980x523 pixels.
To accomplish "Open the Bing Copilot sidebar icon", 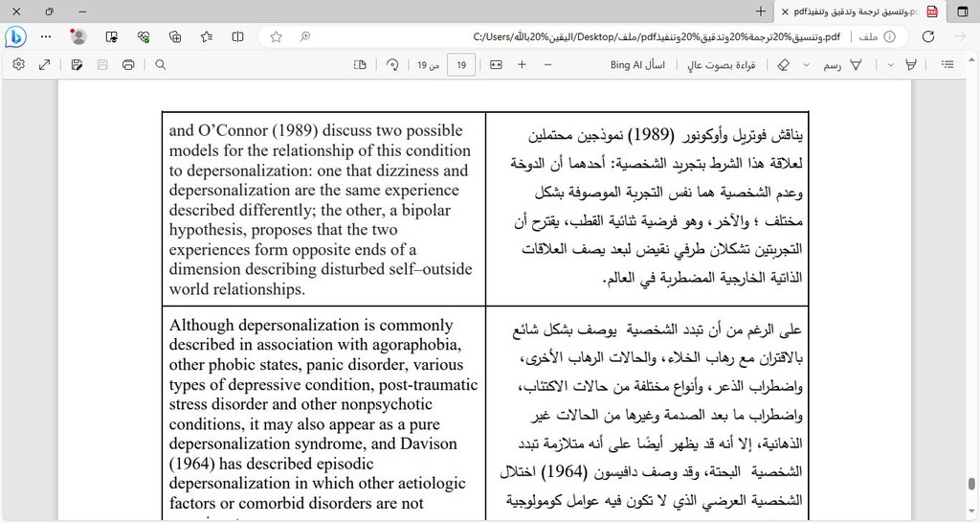I will click(15, 37).
